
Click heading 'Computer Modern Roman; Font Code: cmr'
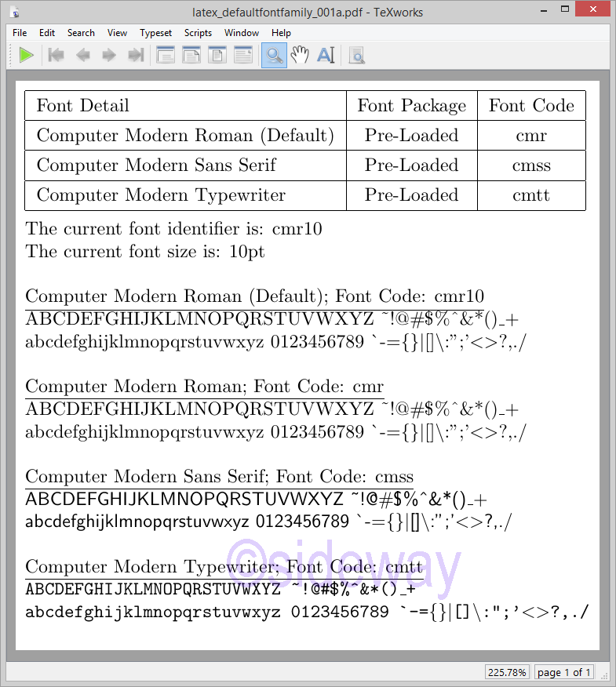tap(204, 387)
